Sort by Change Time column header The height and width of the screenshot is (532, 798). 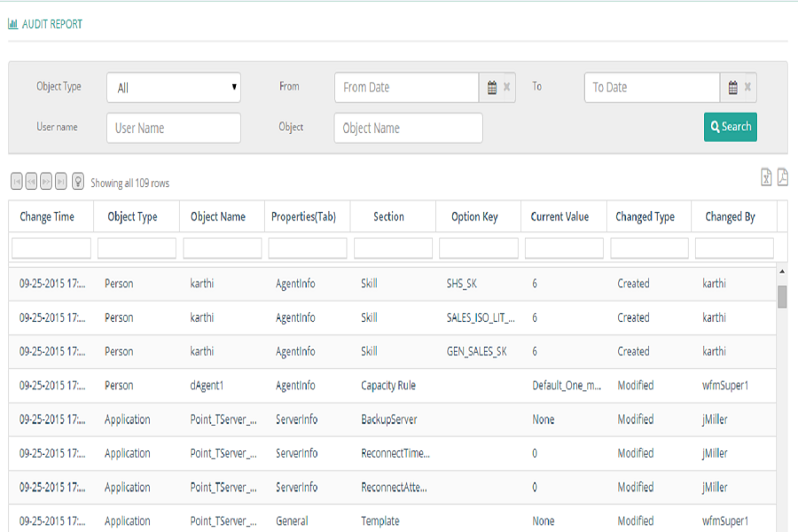point(47,216)
